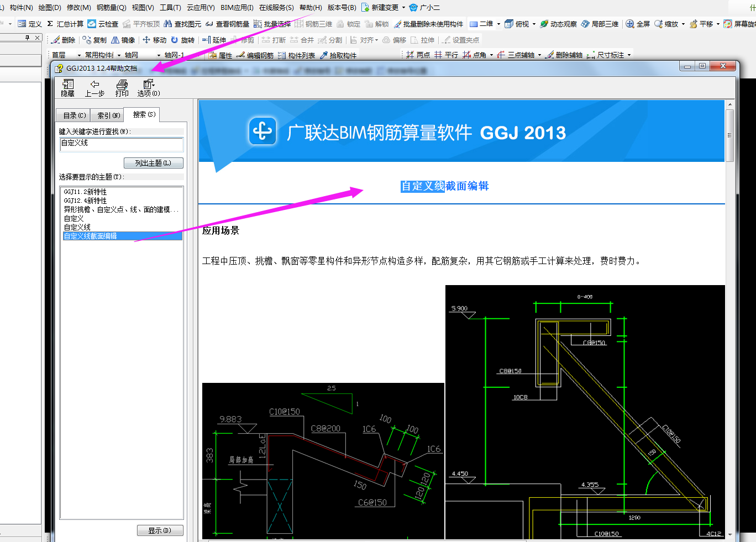756x542 pixels.
Task: Click the 广小二 assistant icon
Action: pos(413,8)
